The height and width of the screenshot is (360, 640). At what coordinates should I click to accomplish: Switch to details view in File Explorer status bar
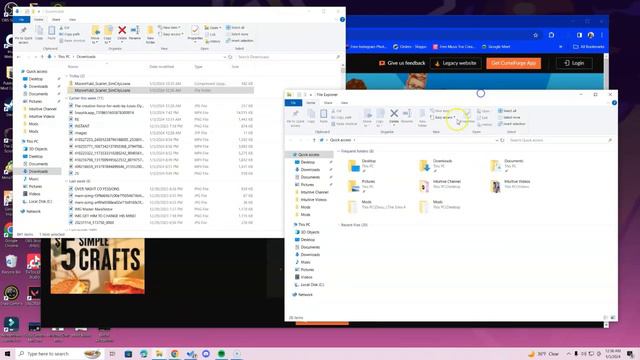606,317
